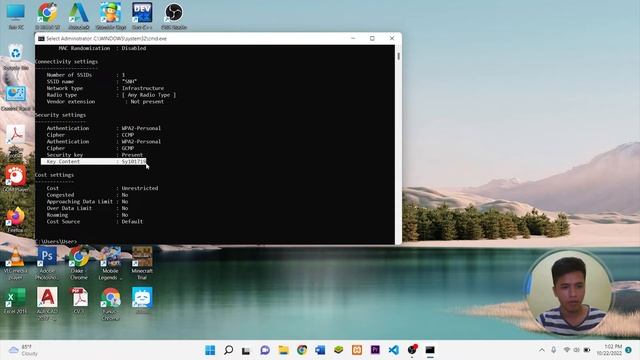Open the Wi-Fi network tray icon

(x=567, y=350)
